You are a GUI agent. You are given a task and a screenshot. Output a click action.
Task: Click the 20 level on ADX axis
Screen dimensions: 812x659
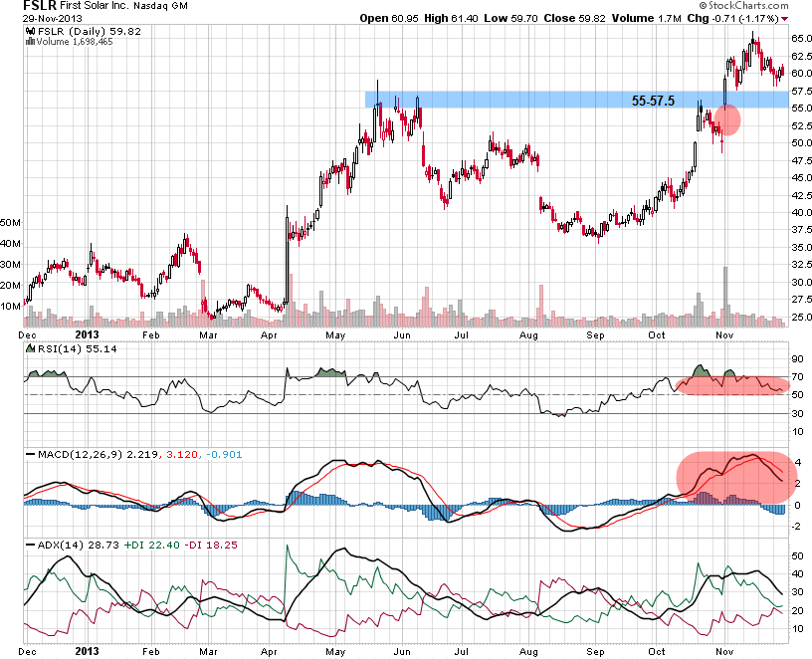(x=797, y=611)
